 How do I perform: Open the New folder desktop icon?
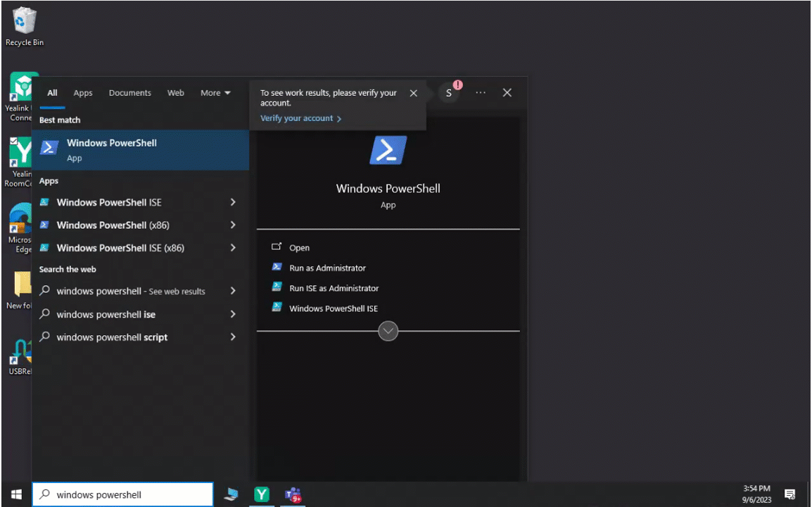[20, 290]
